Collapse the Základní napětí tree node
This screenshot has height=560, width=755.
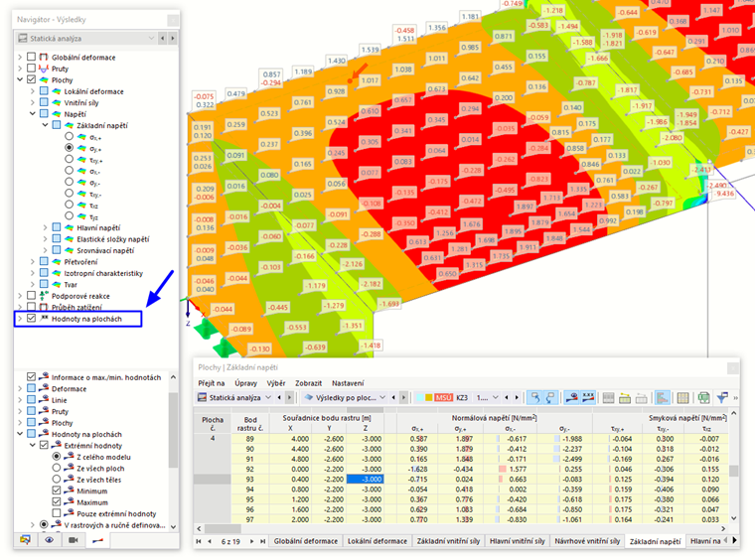point(45,125)
